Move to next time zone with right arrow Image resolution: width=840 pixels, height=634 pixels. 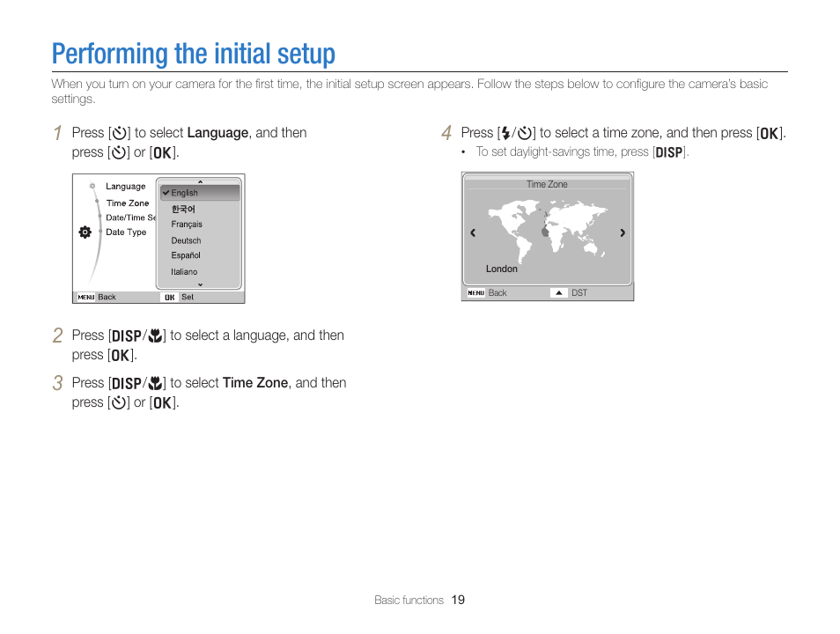[623, 232]
